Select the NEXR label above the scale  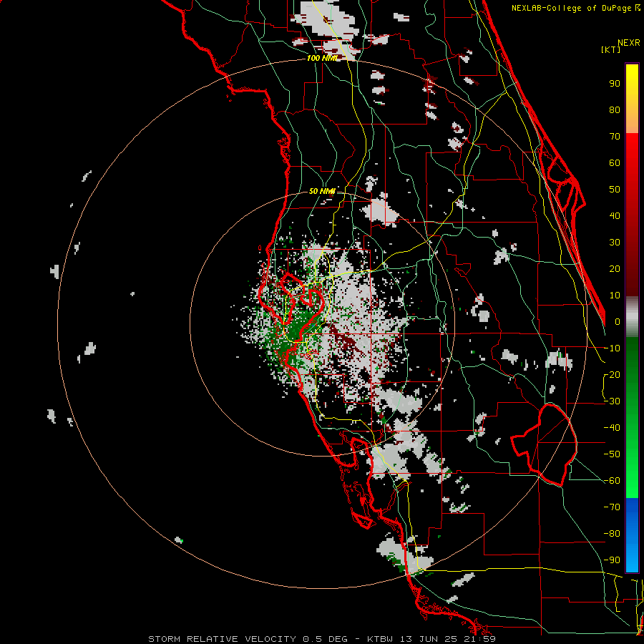(x=628, y=43)
